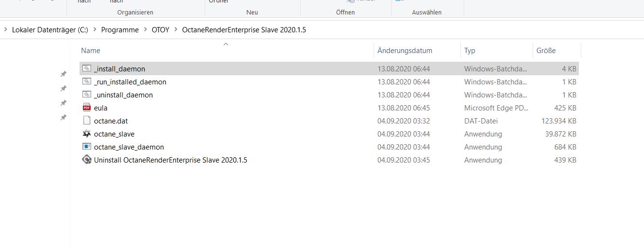Click the octane_slave_daemon application icon
The width and height of the screenshot is (644, 247).
coord(87,147)
